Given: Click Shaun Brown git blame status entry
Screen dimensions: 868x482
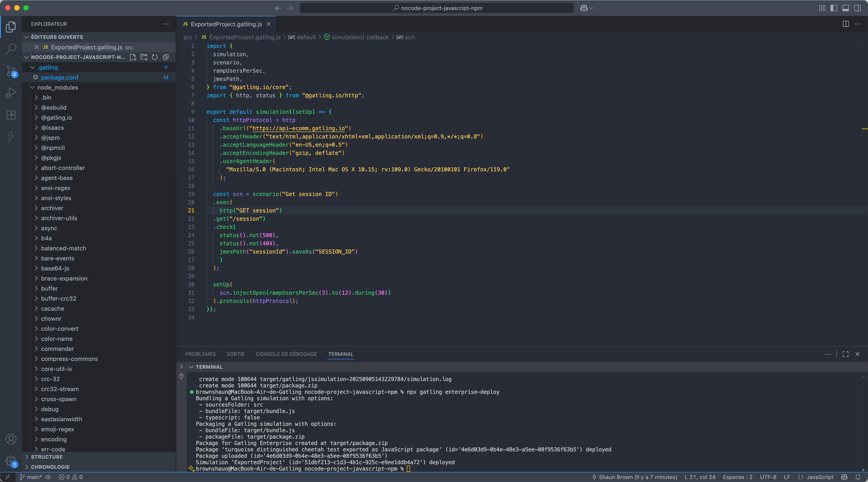Looking at the screenshot, I should [634, 477].
